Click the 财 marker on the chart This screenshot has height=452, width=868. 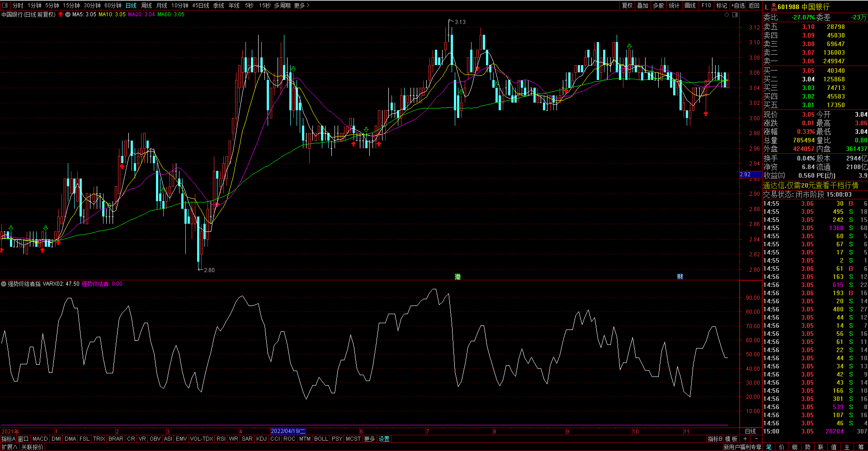[x=680, y=277]
